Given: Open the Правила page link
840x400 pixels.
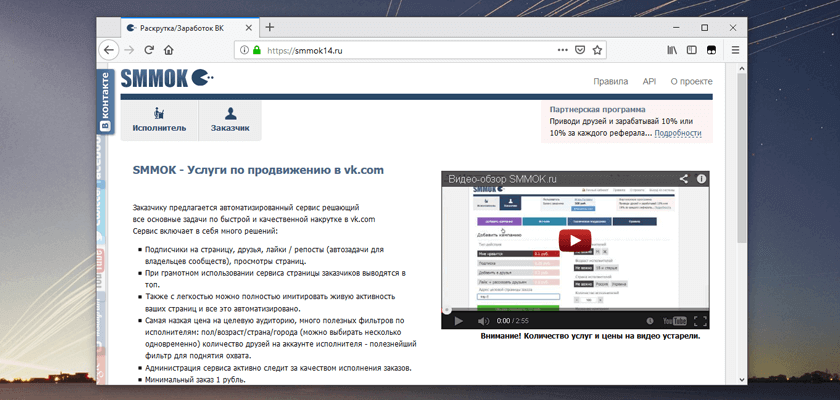Looking at the screenshot, I should [611, 82].
